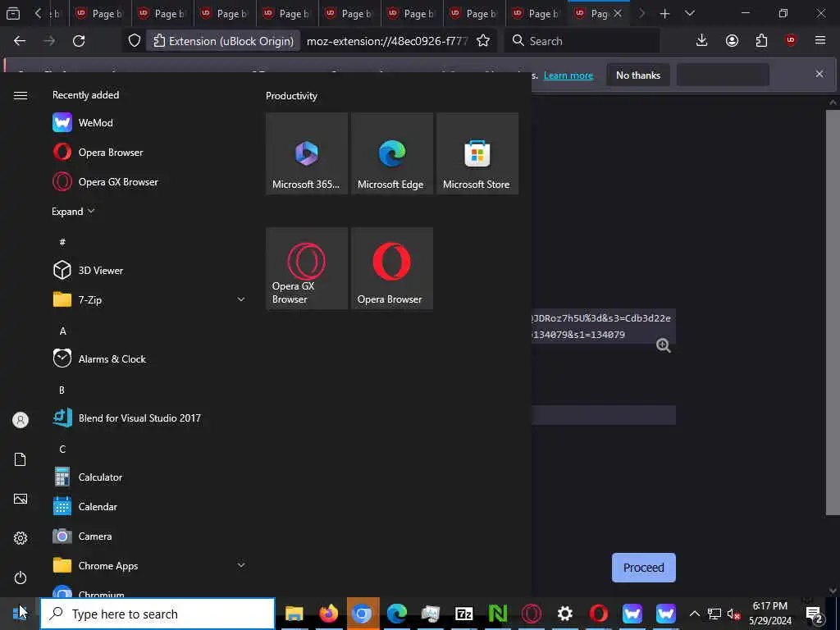The image size is (840, 630).
Task: Click the Firefox Search field
Action: coord(583,41)
